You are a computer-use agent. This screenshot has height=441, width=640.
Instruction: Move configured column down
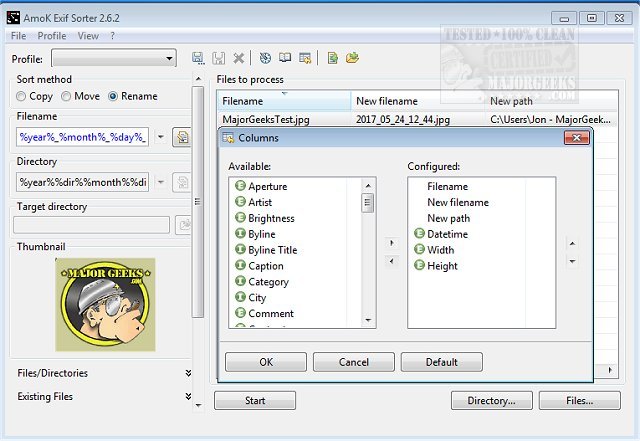pos(572,261)
